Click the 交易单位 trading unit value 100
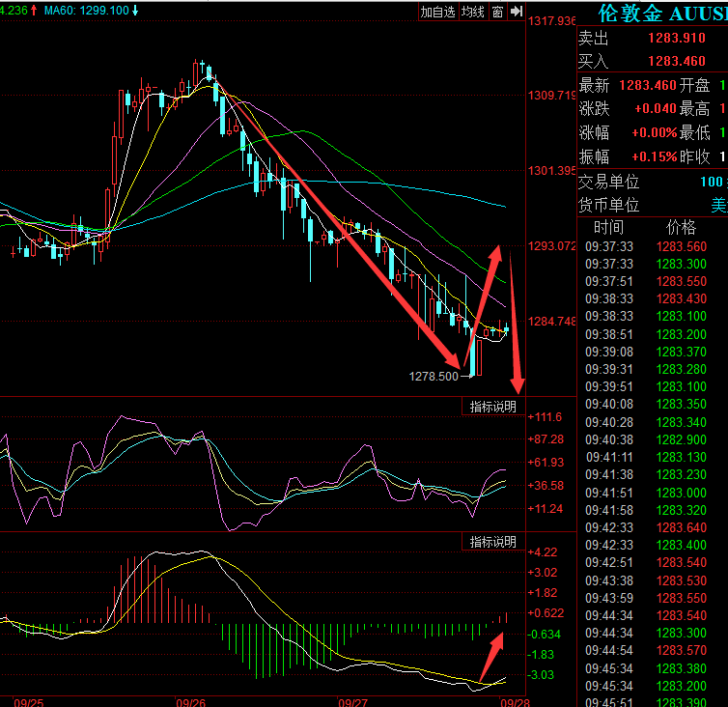Image resolution: width=728 pixels, height=707 pixels. 713,182
